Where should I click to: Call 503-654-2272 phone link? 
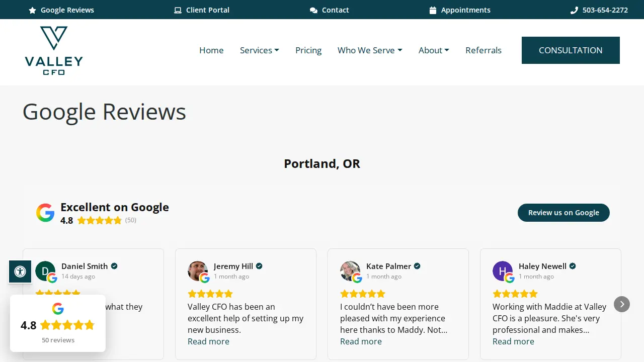pyautogui.click(x=599, y=10)
